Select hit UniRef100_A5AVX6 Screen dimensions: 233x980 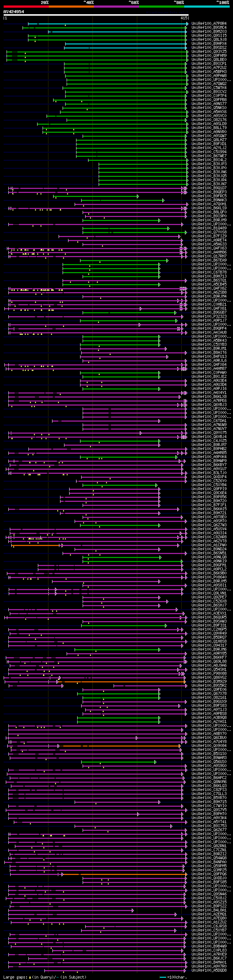point(209,112)
